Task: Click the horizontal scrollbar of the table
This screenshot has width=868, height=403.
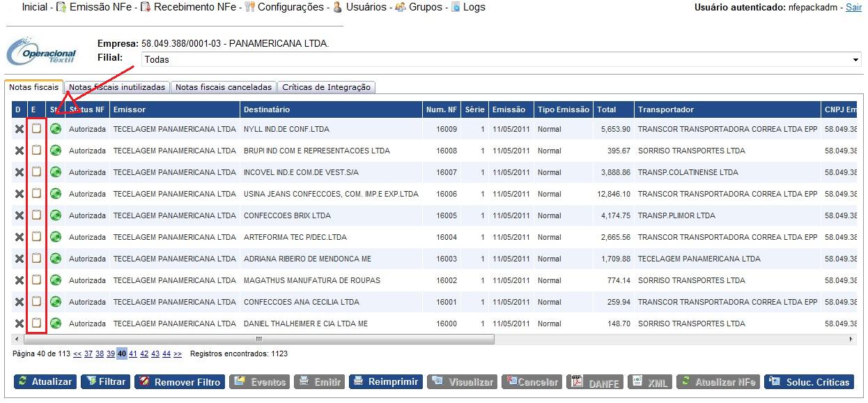Action: point(259,340)
